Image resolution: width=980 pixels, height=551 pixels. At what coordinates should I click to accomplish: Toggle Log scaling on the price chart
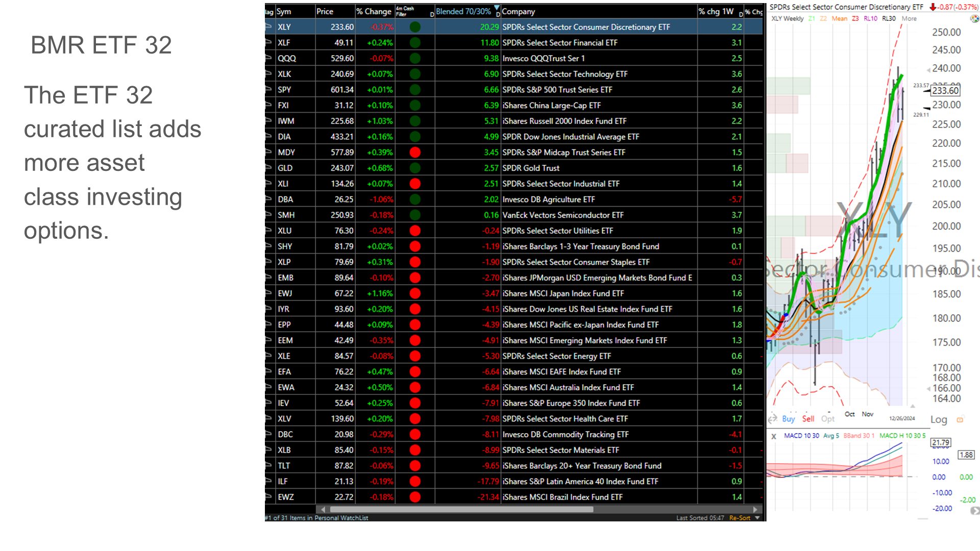click(939, 420)
